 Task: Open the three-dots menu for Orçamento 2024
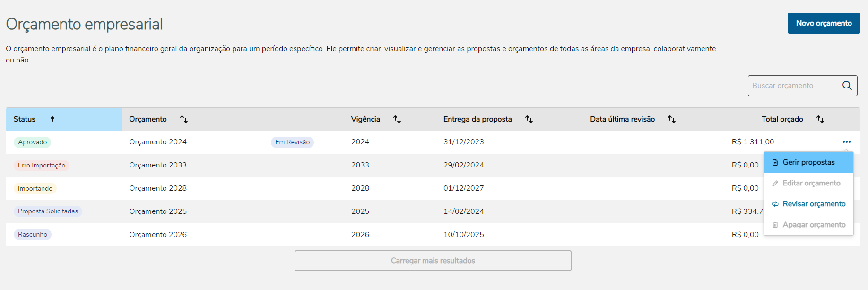coord(846,142)
